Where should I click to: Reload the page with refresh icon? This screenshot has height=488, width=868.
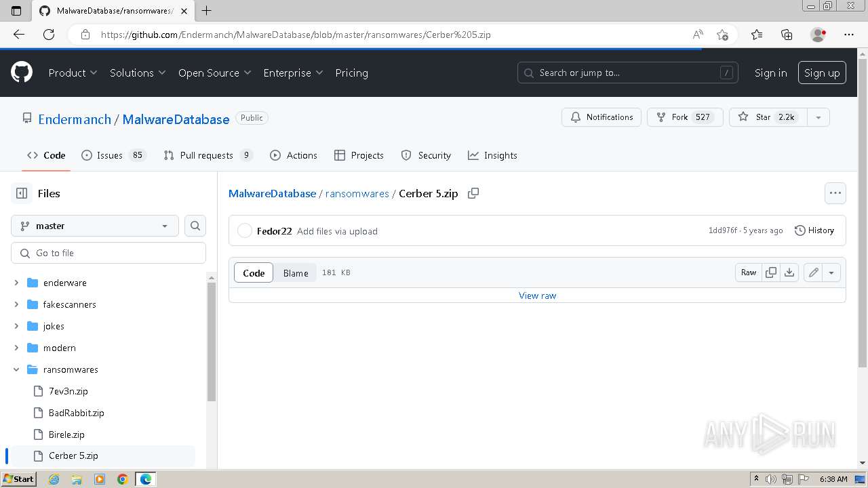point(49,35)
